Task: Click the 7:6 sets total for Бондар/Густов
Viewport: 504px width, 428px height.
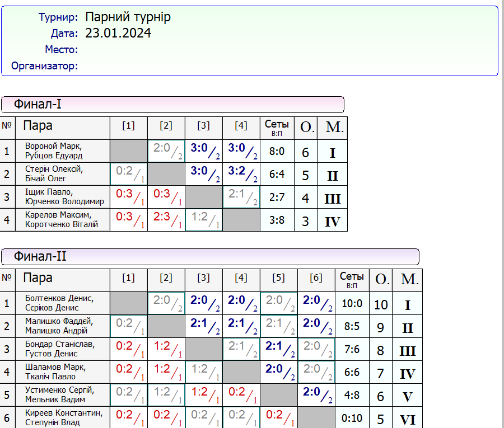Action: (x=352, y=350)
